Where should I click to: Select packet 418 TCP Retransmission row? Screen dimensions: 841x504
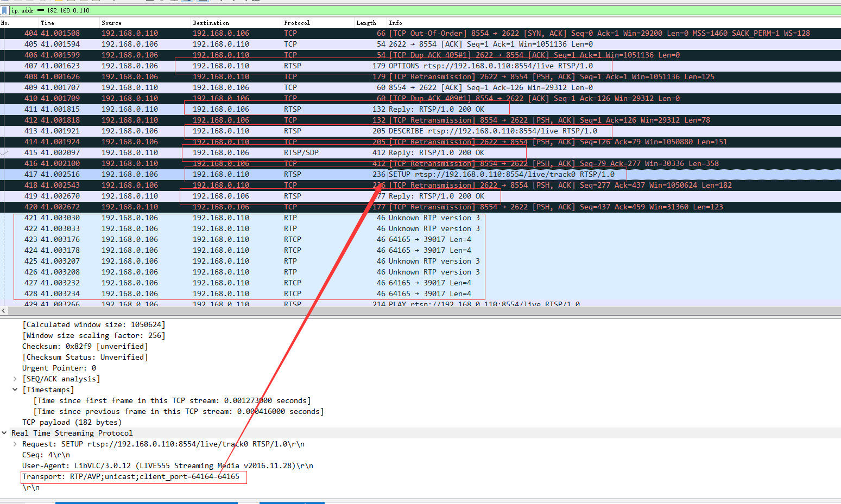point(420,185)
